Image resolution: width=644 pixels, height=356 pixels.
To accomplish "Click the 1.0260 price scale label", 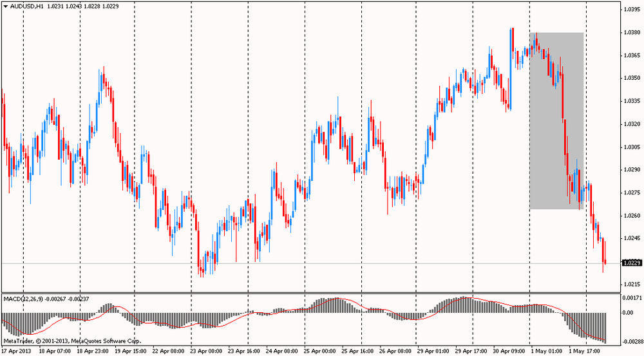I will pyautogui.click(x=631, y=216).
